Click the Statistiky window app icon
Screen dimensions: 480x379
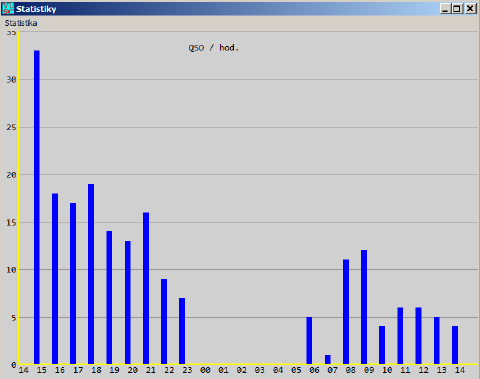click(x=8, y=8)
